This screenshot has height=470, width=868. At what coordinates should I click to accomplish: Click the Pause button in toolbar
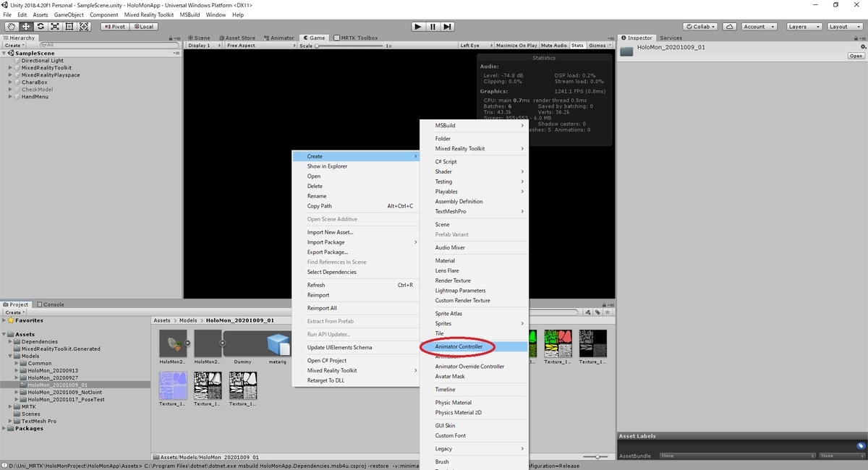click(433, 26)
